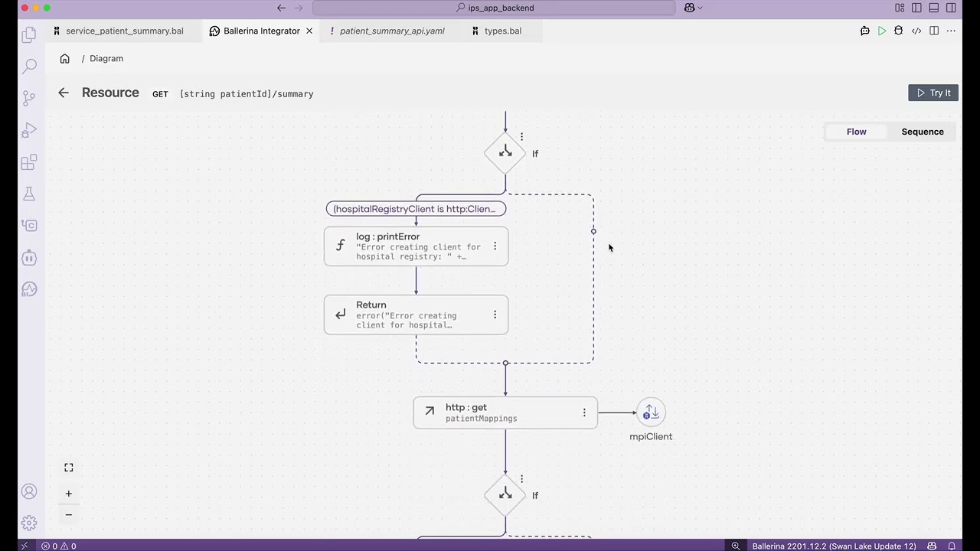Open the notifications bell in status bar
This screenshot has width=980, height=551.
[x=952, y=546]
